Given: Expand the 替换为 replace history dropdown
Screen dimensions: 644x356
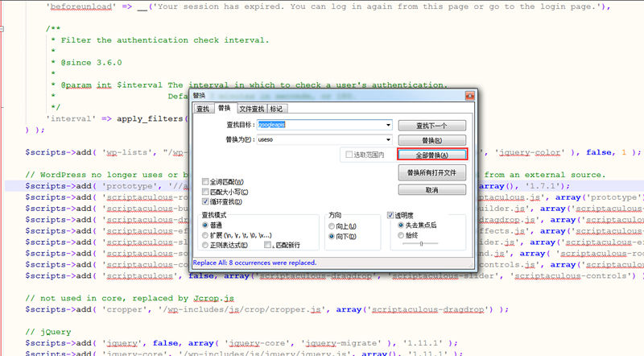Looking at the screenshot, I should click(388, 139).
